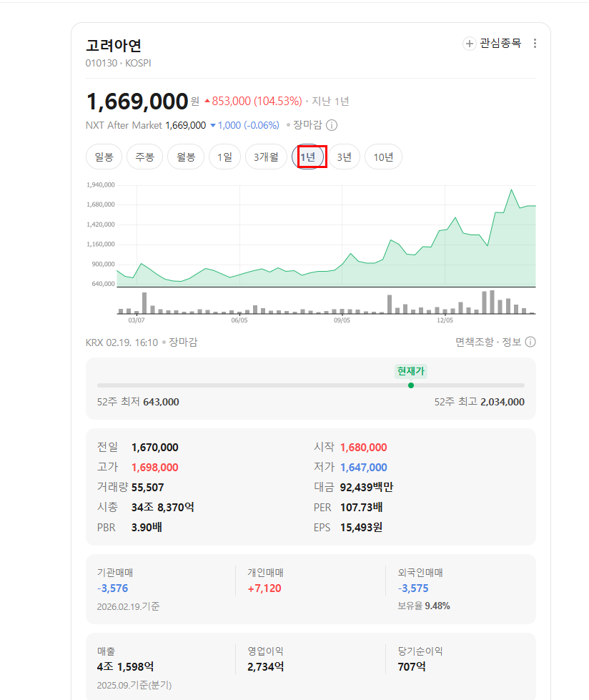This screenshot has width=589, height=700.
Task: Select the 주봉 chart tab
Action: (x=144, y=157)
